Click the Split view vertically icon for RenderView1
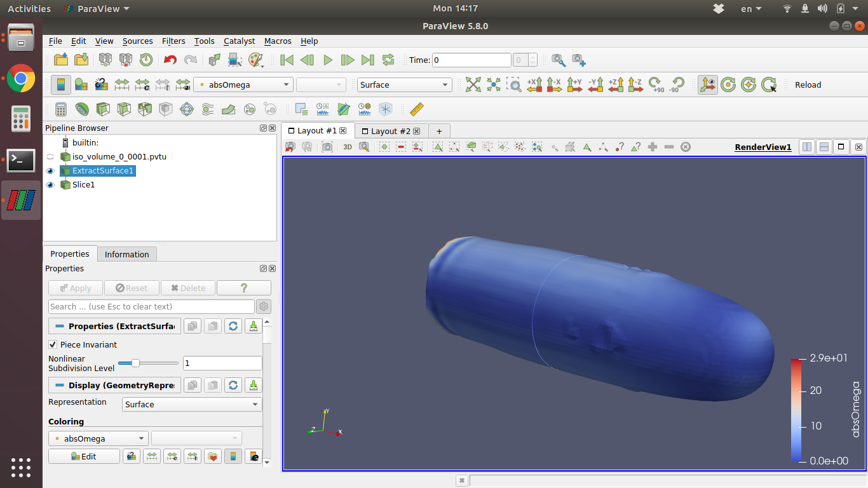 pos(824,147)
